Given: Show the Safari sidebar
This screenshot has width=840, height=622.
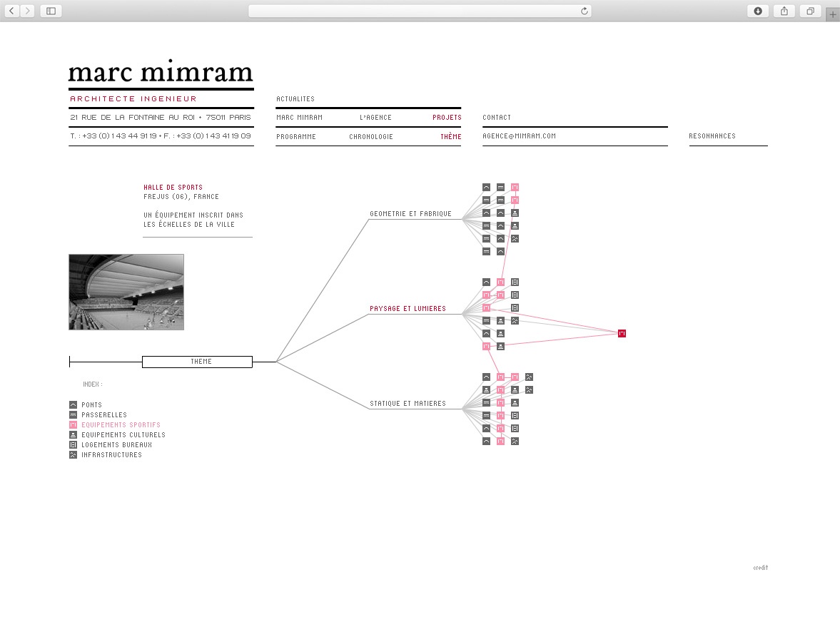Looking at the screenshot, I should point(51,11).
